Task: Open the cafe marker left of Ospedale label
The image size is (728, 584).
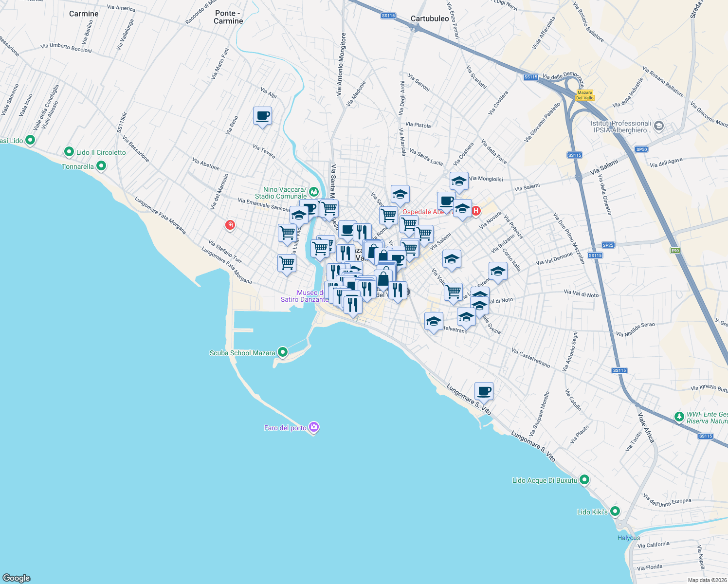Action: [x=446, y=201]
